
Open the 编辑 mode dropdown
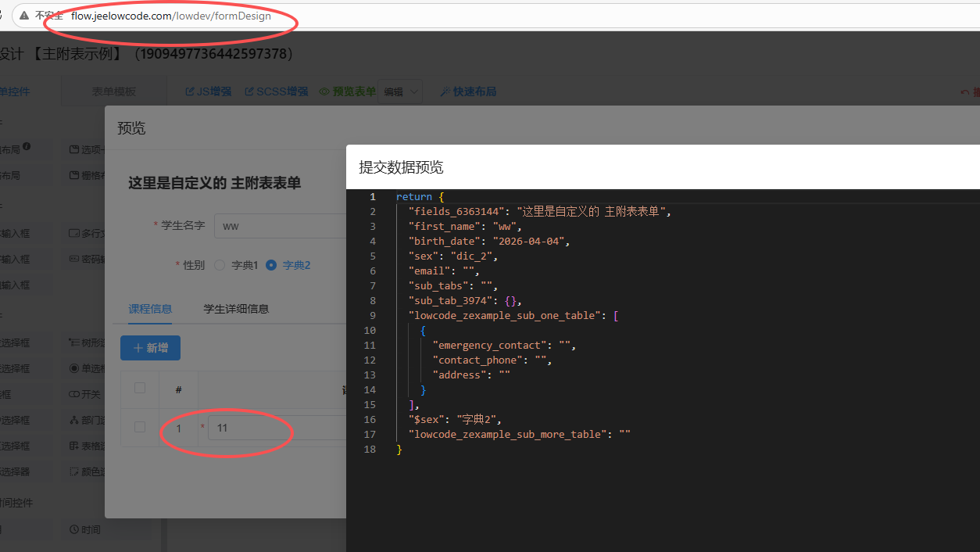400,91
